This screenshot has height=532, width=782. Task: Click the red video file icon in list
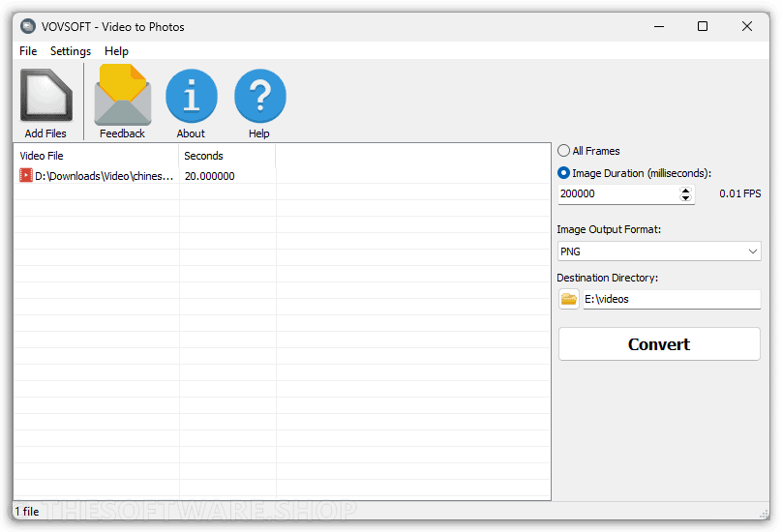25,175
